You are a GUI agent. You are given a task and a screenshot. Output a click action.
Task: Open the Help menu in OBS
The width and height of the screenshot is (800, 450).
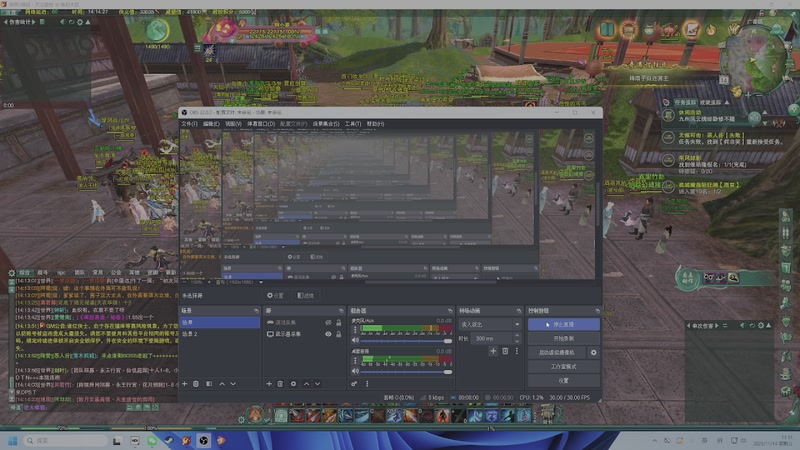point(375,124)
